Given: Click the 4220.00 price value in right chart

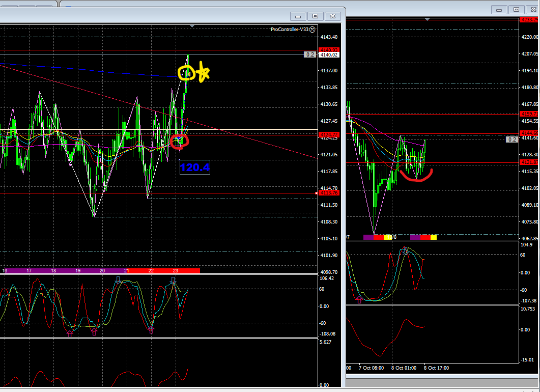Looking at the screenshot, I should pyautogui.click(x=530, y=37).
